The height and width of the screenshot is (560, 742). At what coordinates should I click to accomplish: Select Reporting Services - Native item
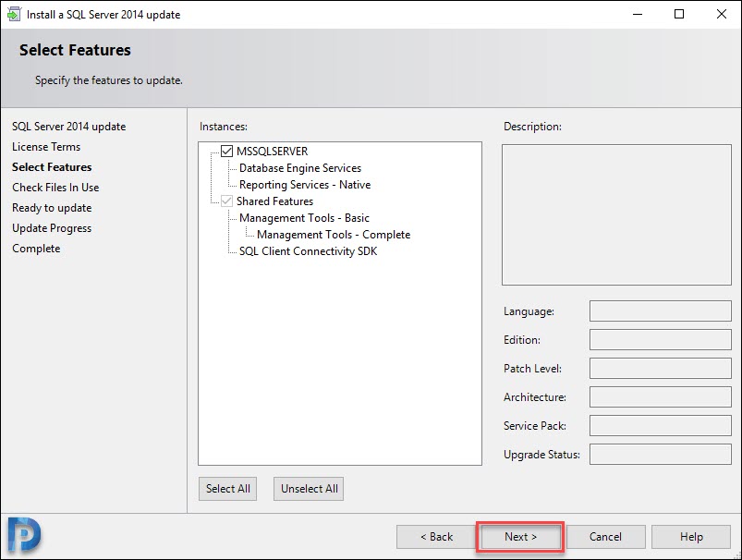point(305,185)
